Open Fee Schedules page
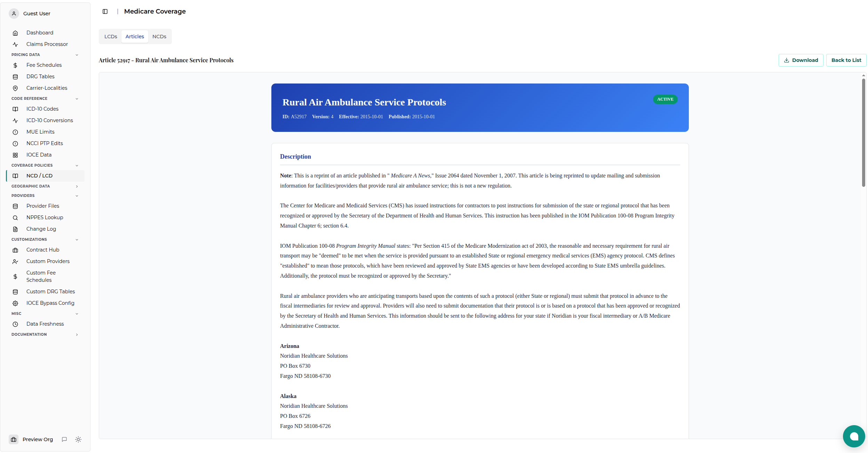The width and height of the screenshot is (868, 453). click(x=45, y=65)
